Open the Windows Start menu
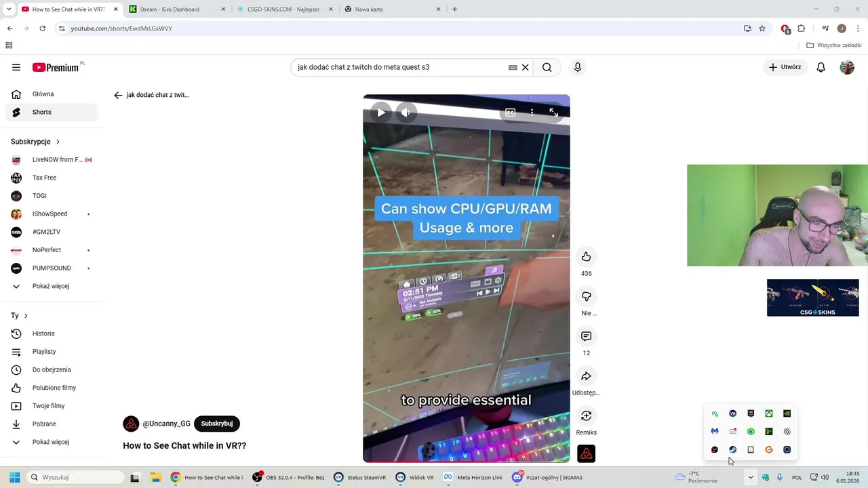 [x=14, y=477]
